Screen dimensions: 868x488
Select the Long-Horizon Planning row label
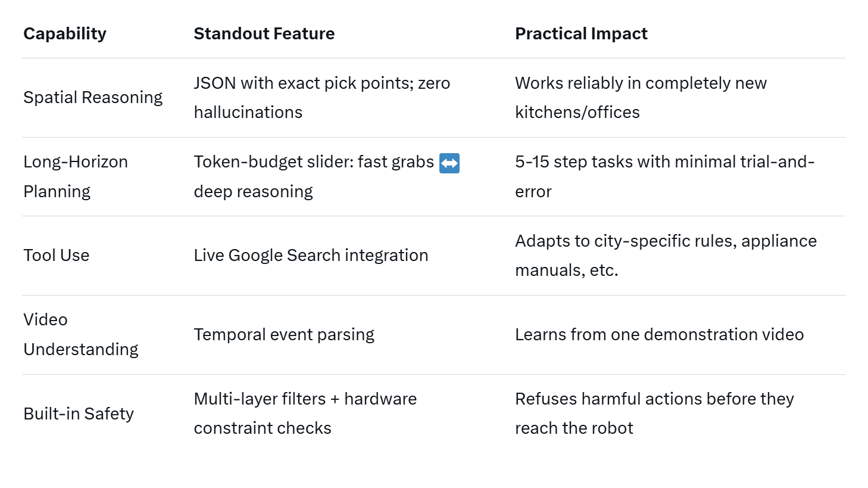[76, 176]
